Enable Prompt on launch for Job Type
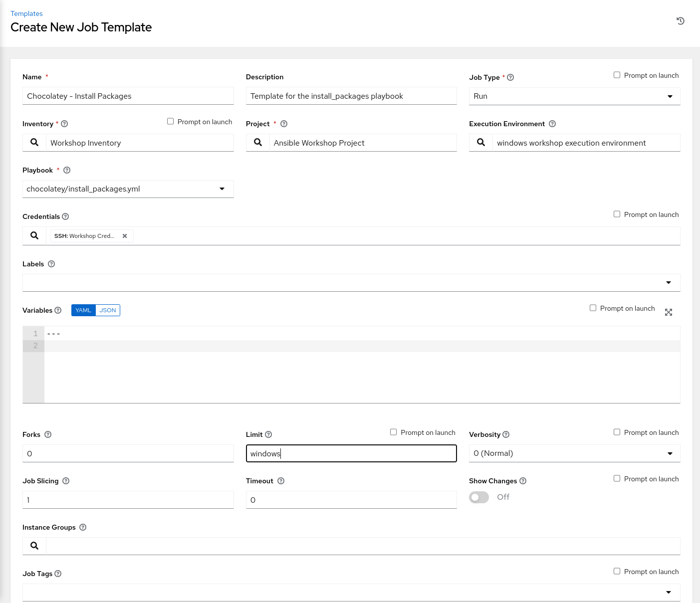Viewport: 700px width, 603px height. 617,75
